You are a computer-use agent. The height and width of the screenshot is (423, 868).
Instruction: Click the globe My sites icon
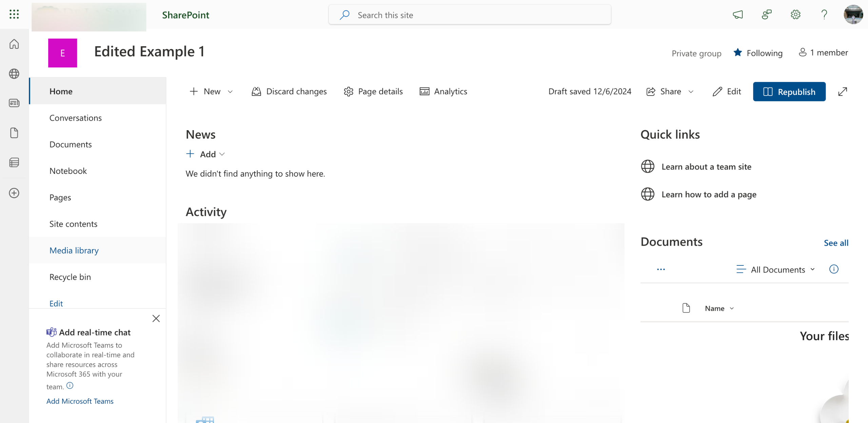[14, 74]
